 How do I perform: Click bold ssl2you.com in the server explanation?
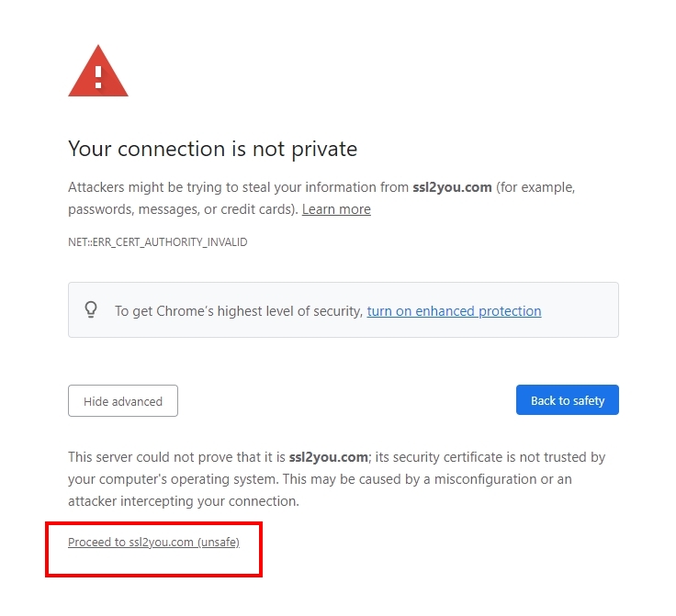[x=328, y=457]
